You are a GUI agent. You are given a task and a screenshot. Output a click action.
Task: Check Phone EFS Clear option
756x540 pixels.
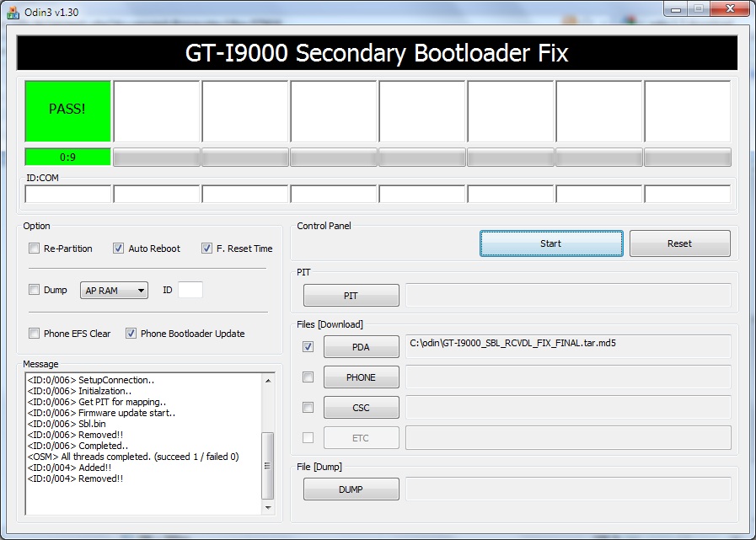(35, 333)
